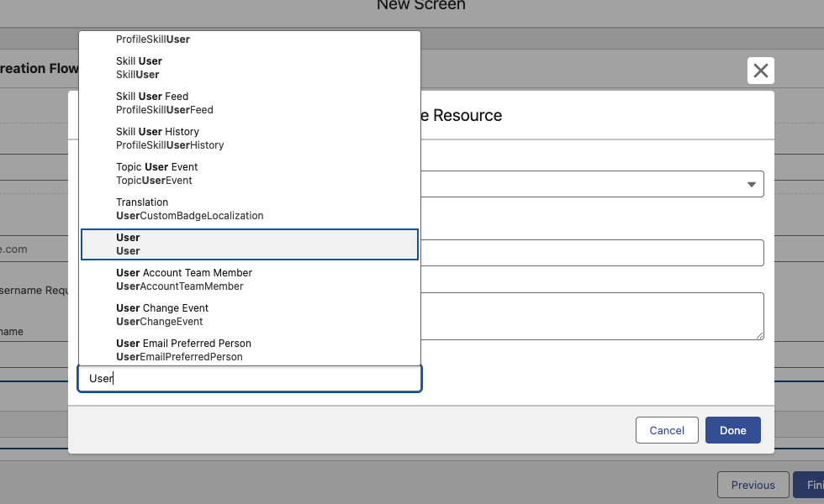Choose User Email Preferred Person
The image size is (824, 504).
point(249,350)
